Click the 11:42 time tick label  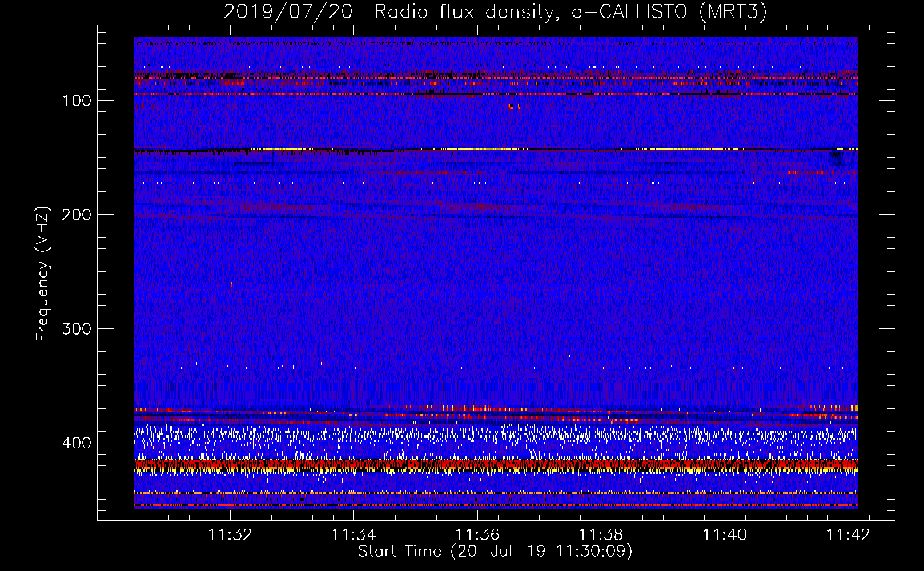(x=849, y=534)
